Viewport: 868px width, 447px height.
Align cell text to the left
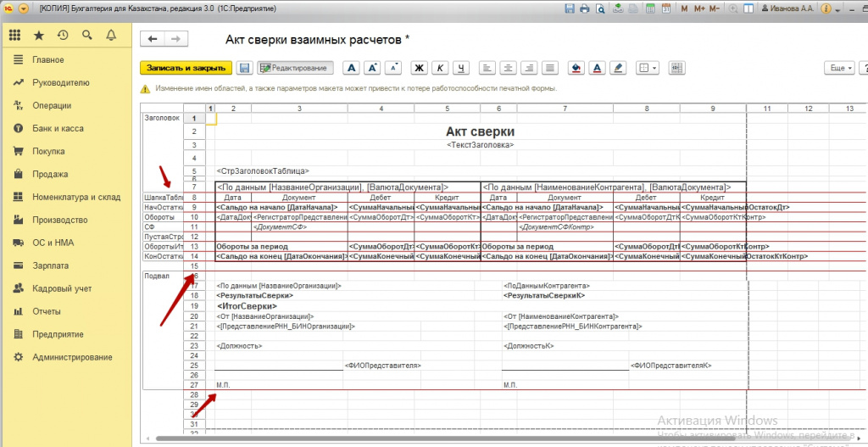[x=487, y=68]
